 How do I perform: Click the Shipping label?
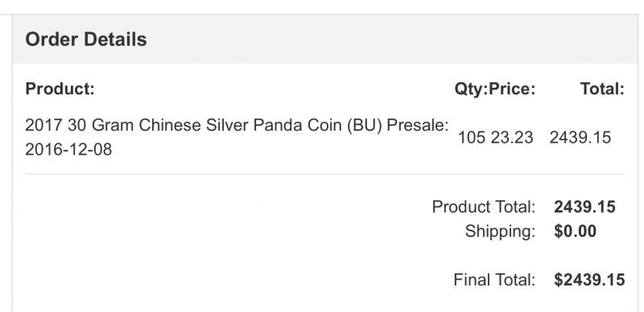(500, 231)
